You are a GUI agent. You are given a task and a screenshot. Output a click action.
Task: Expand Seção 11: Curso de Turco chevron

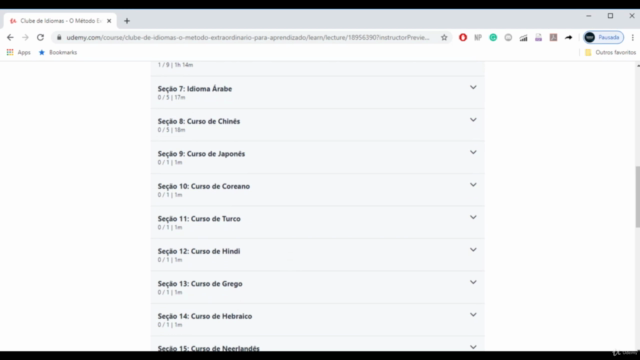tap(473, 217)
